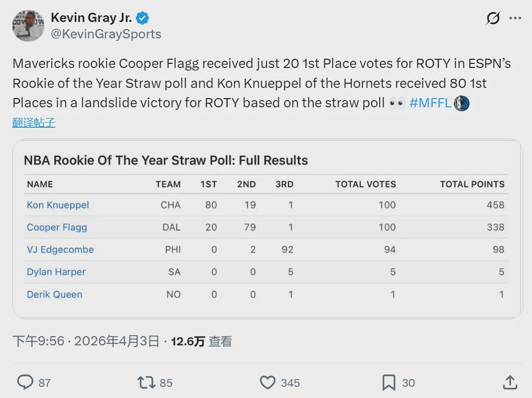Bookmark this post
This screenshot has height=398, width=532.
click(389, 383)
